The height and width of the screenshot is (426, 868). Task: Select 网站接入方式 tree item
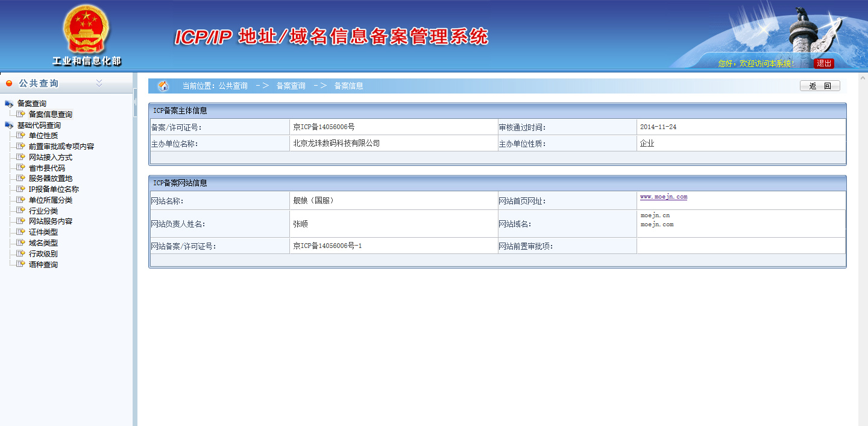[50, 157]
